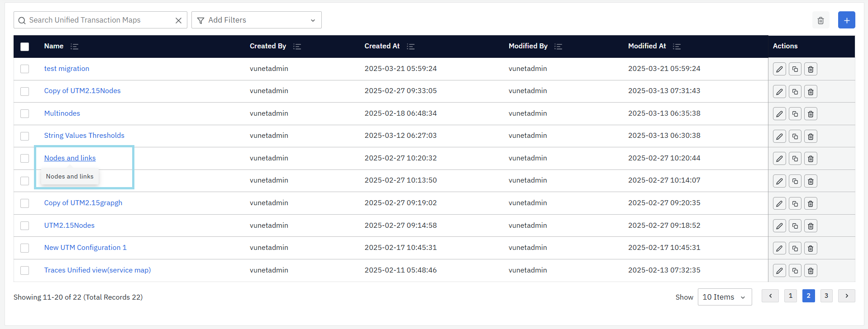868x329 pixels.
Task: Open the Name column sort menu
Action: pos(75,47)
